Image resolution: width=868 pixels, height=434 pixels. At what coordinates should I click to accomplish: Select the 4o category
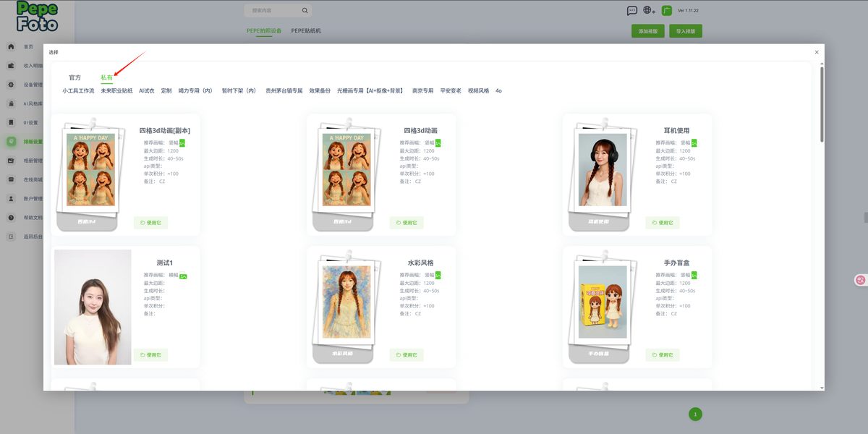pyautogui.click(x=498, y=91)
